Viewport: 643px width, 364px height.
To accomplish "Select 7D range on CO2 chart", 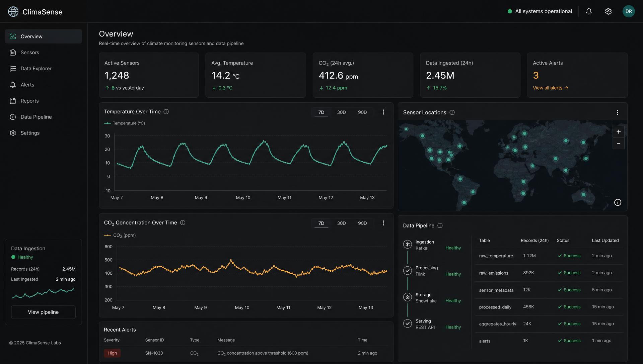I will point(321,223).
